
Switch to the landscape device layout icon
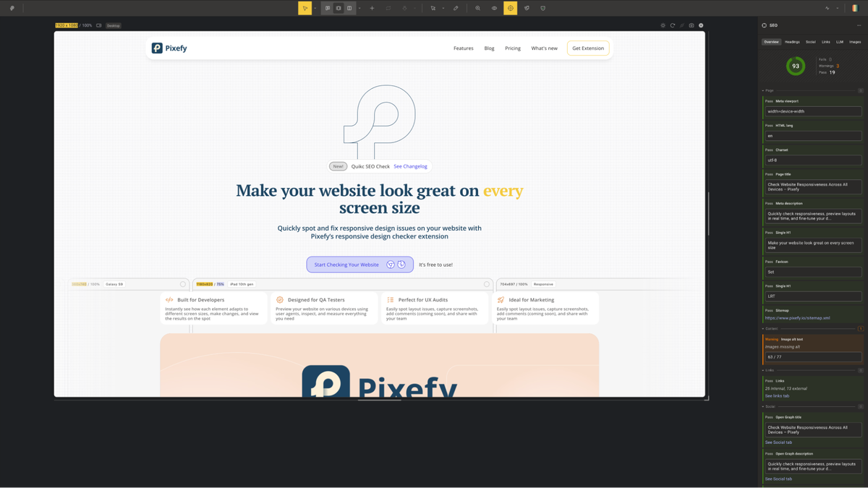tap(348, 8)
